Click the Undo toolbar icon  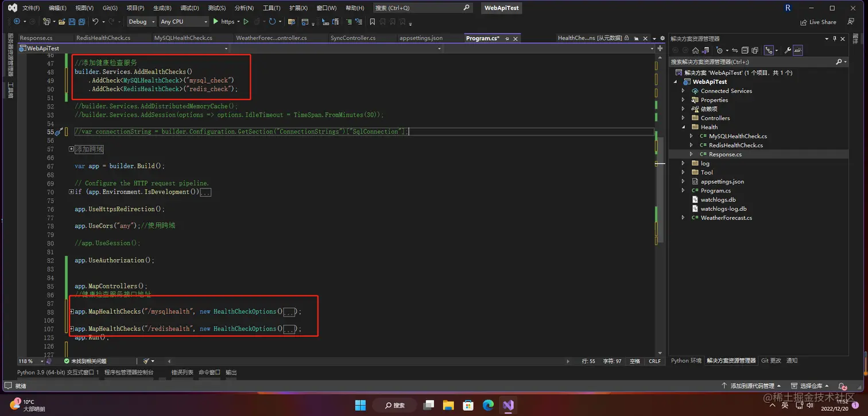(95, 21)
